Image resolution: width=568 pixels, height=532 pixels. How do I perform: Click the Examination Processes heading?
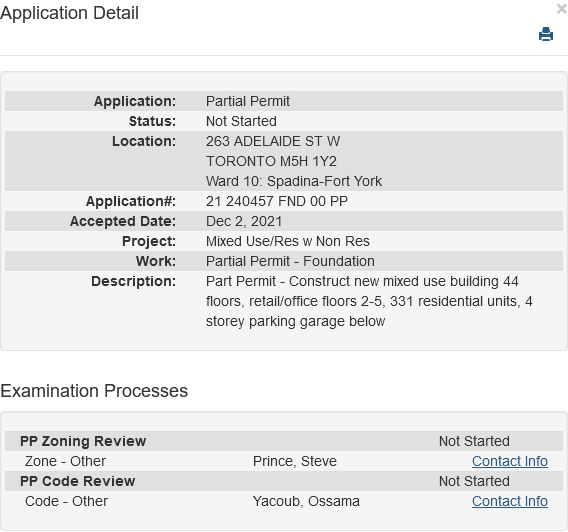point(94,391)
